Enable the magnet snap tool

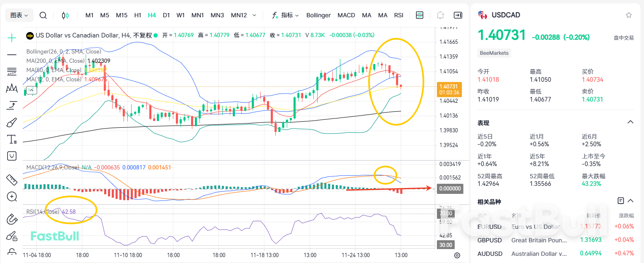12,219
